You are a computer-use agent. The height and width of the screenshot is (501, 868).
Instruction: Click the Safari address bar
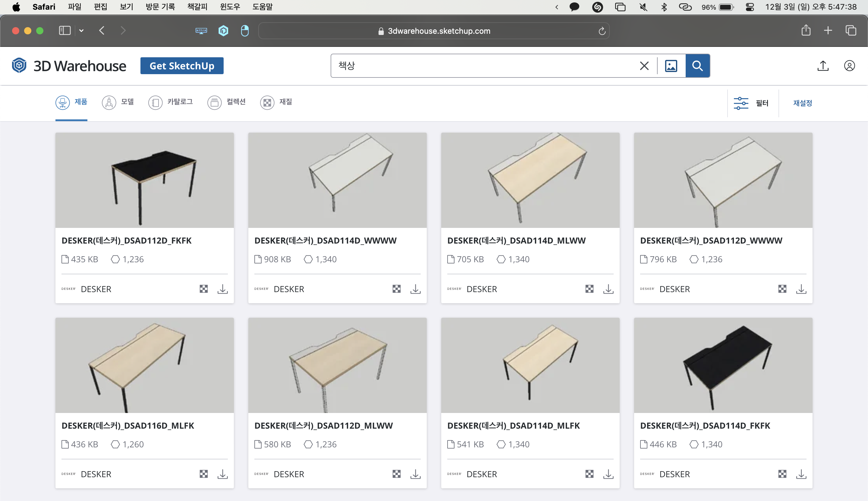coord(434,31)
